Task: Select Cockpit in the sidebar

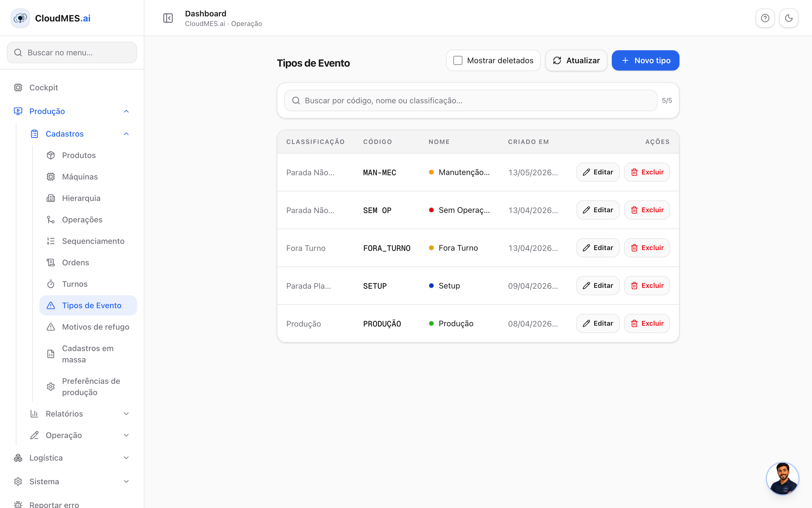Action: pyautogui.click(x=72, y=87)
